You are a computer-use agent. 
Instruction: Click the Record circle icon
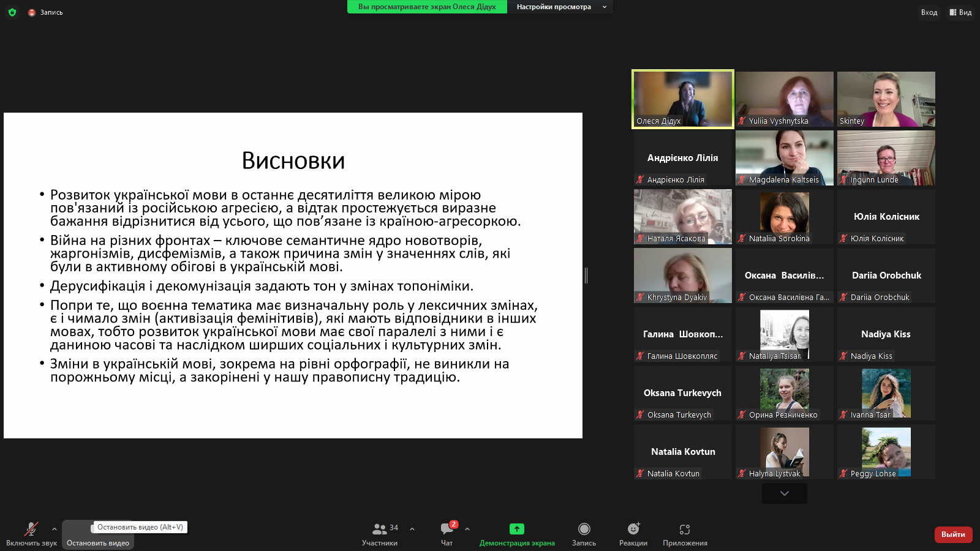coord(584,529)
